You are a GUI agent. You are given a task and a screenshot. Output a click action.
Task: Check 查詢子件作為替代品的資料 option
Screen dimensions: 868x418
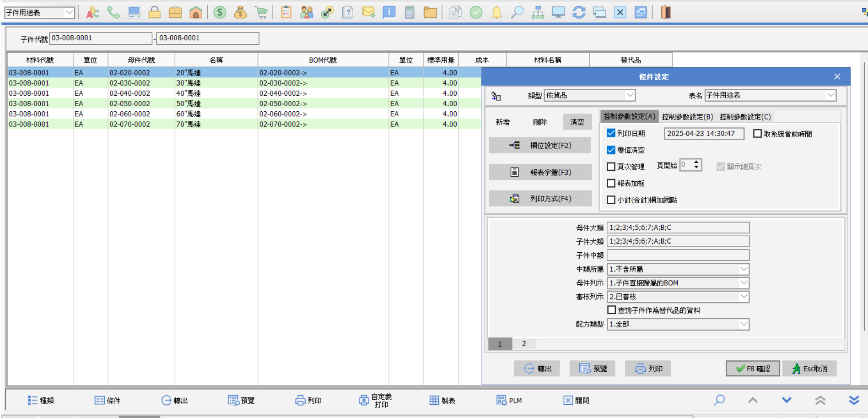(x=611, y=310)
